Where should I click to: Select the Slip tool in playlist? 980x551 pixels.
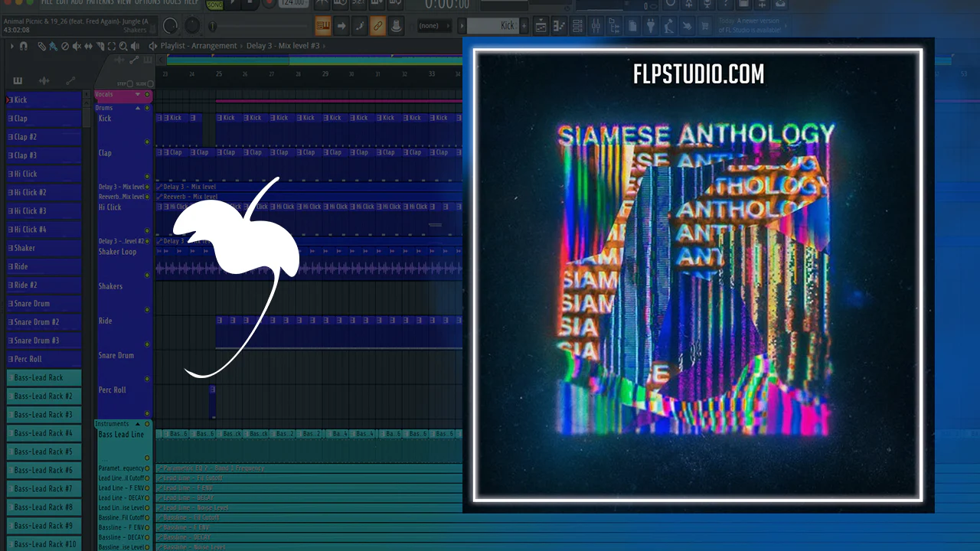click(x=88, y=46)
